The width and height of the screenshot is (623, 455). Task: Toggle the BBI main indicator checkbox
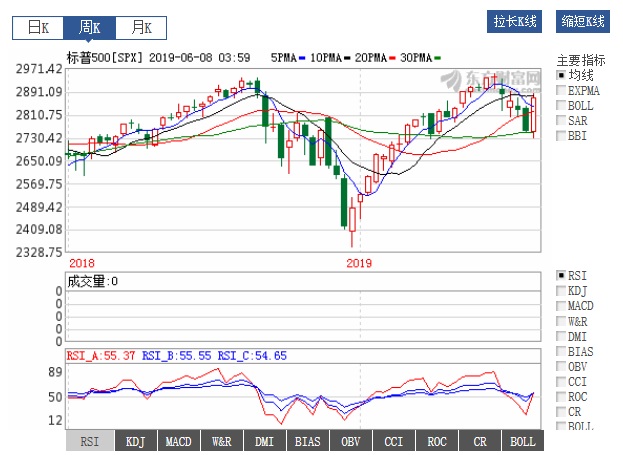click(562, 136)
